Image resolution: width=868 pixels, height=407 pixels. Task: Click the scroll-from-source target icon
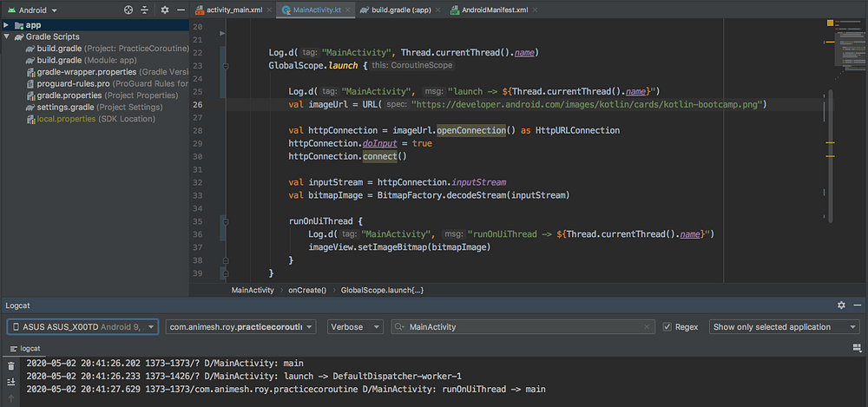point(128,10)
